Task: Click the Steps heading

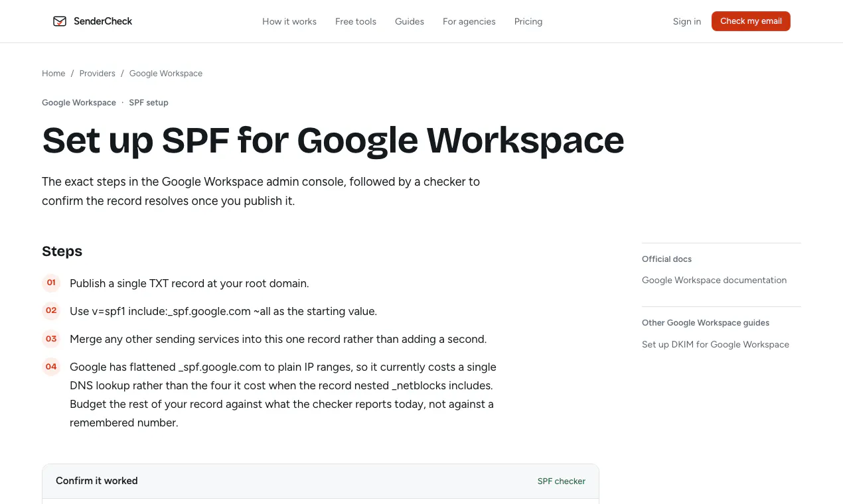Action: pyautogui.click(x=62, y=251)
